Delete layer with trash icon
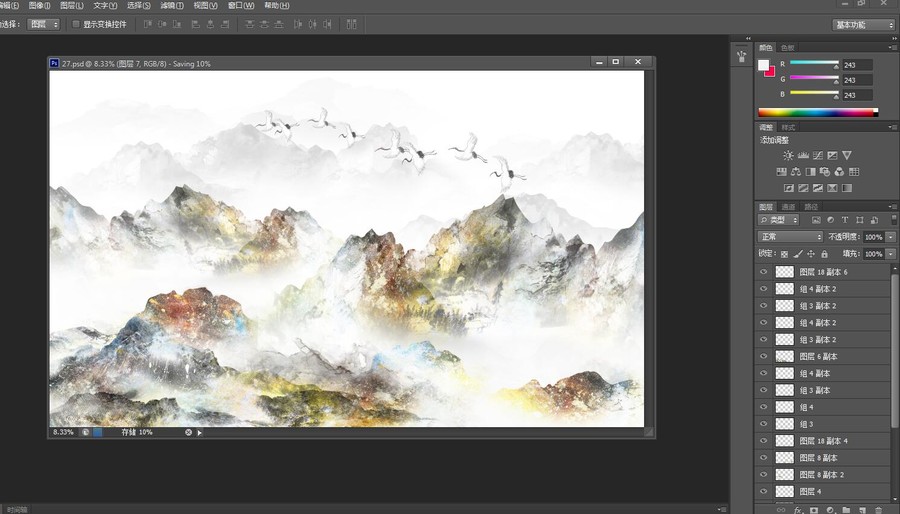This screenshot has width=900, height=514. click(878, 509)
